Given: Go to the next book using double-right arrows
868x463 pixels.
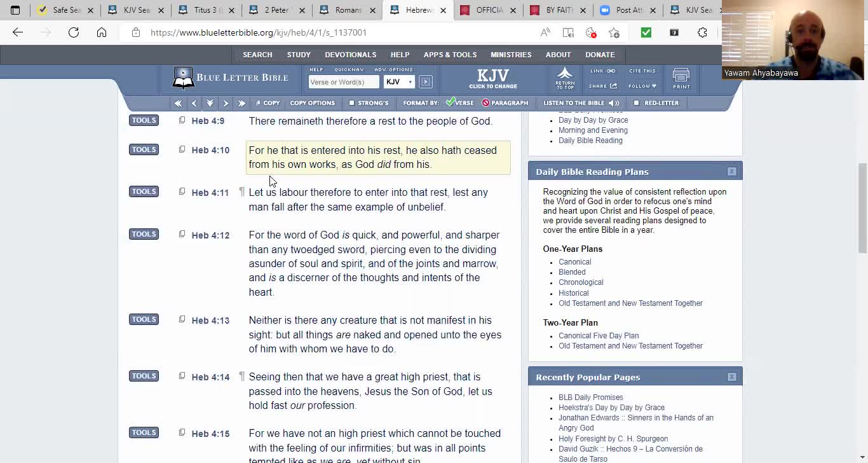Looking at the screenshot, I should [241, 103].
